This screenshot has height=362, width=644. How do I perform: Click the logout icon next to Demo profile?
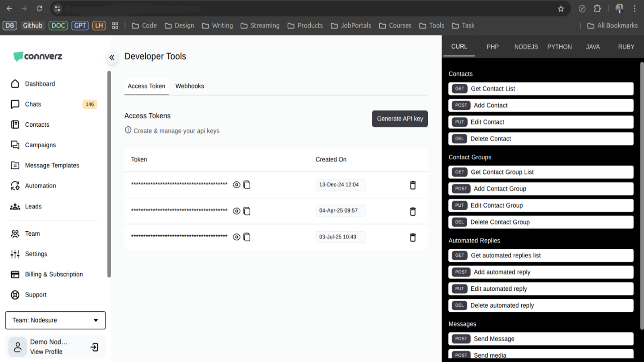[94, 347]
